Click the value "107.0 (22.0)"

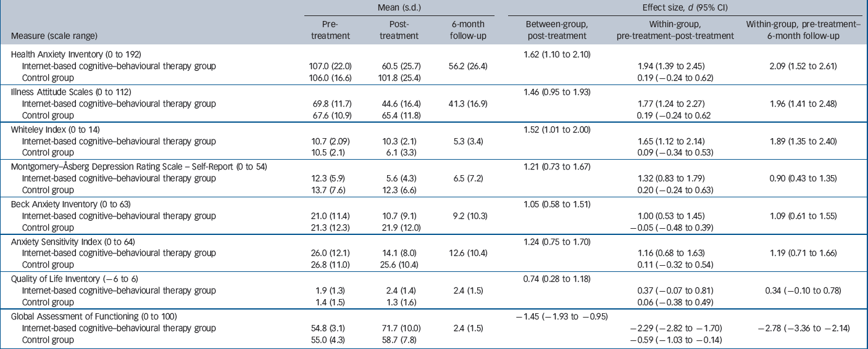click(x=332, y=65)
